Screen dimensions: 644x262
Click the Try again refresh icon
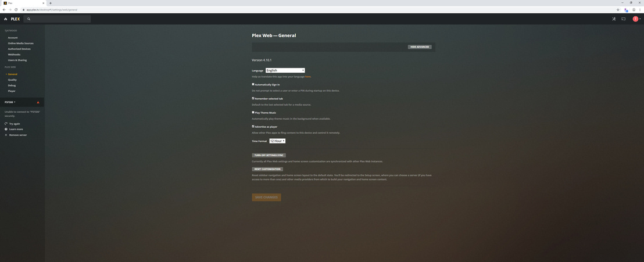[x=6, y=124]
